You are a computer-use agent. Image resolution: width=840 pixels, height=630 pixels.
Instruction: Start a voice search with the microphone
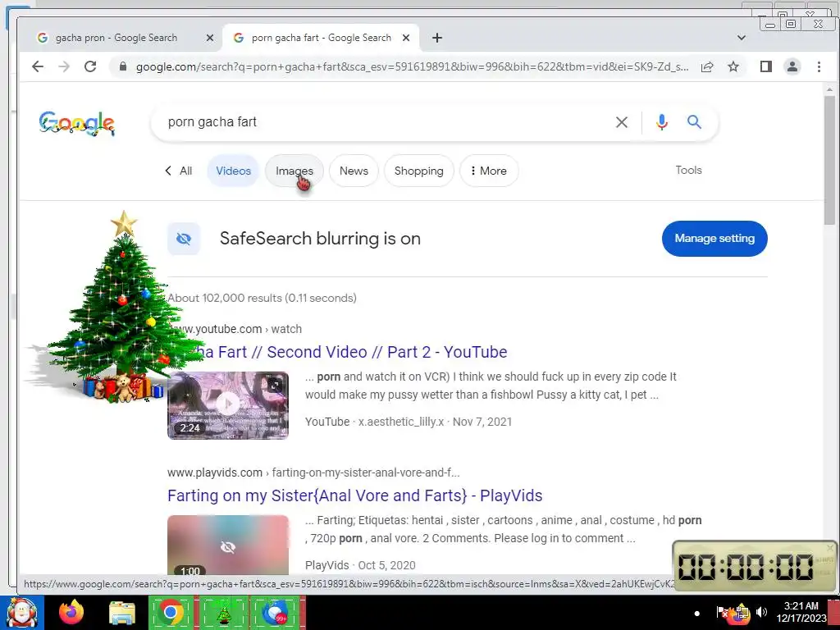click(x=662, y=122)
